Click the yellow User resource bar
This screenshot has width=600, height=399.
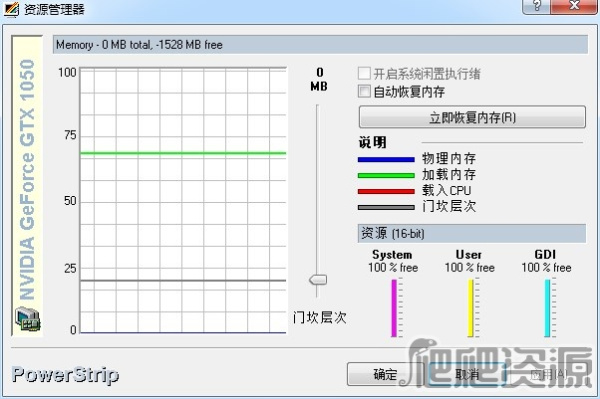coord(471,308)
